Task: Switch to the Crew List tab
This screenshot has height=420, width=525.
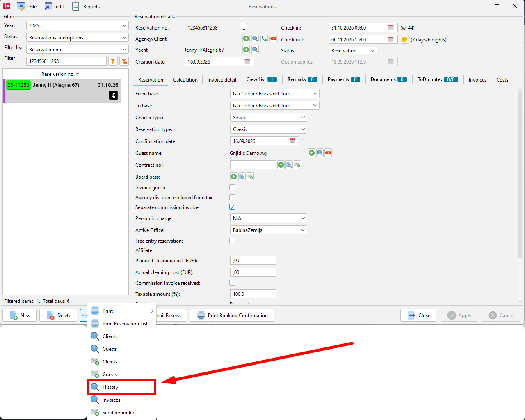Action: pos(261,79)
